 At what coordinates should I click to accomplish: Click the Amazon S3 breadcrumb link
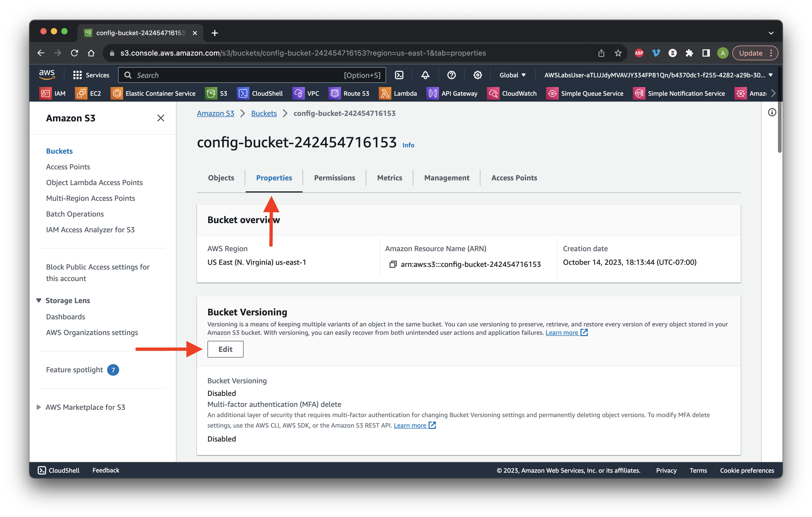click(215, 114)
